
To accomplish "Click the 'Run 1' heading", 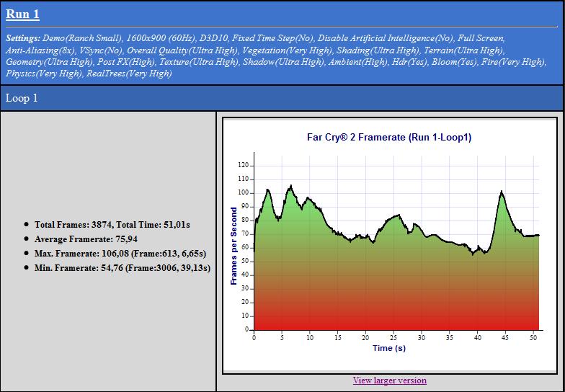I will pos(23,14).
